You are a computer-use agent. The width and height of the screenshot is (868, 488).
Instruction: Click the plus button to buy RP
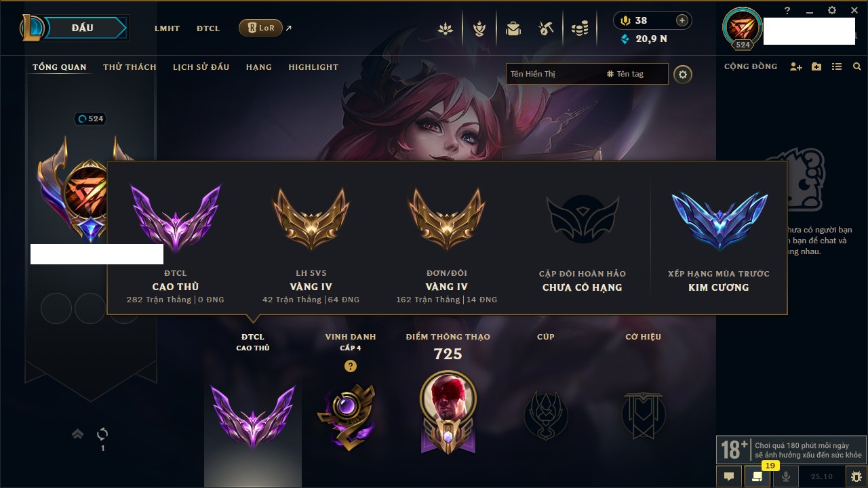(682, 20)
